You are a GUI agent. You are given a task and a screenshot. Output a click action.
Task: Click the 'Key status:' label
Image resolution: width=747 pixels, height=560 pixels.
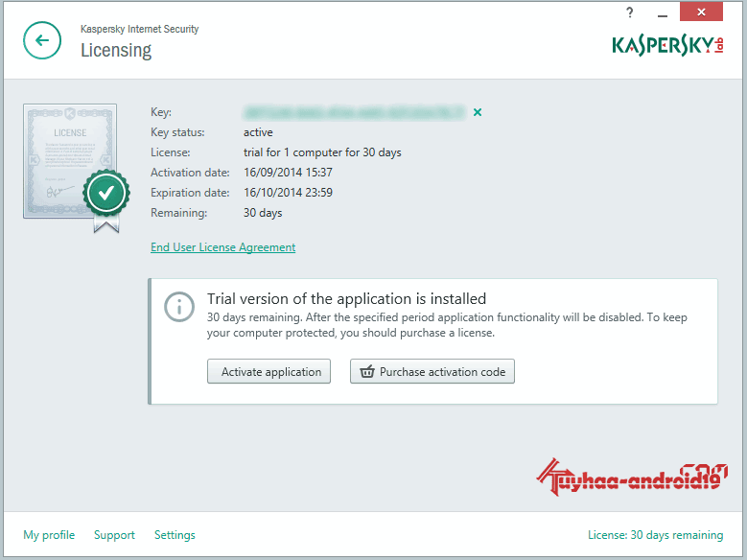point(177,132)
